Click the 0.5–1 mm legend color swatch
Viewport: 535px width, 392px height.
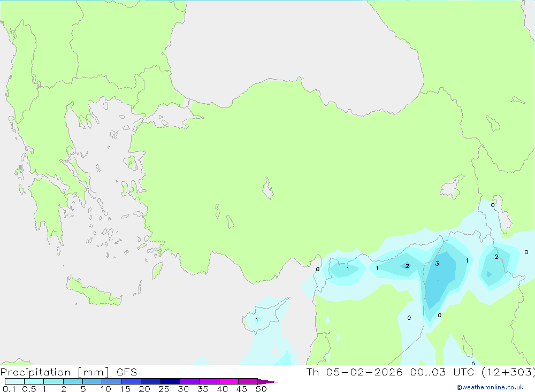(34, 381)
